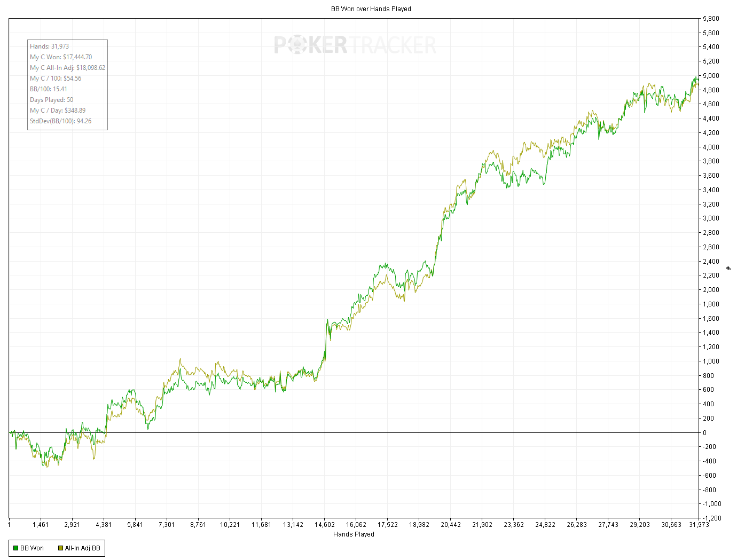Click the olive All-In Adj BB legend swatch
The width and height of the screenshot is (737, 560).
61,548
